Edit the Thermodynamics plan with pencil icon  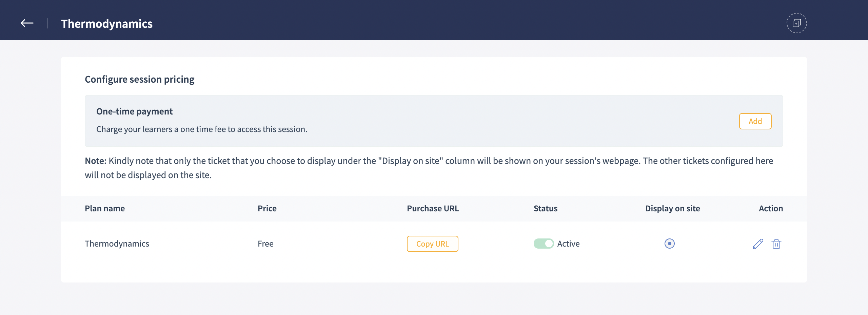(x=758, y=244)
